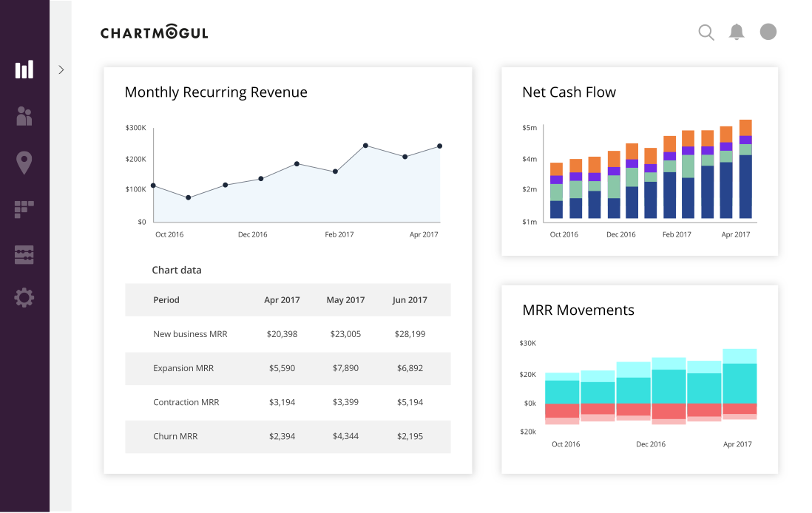This screenshot has width=812, height=513.
Task: Open settings gear icon in sidebar
Action: point(24,298)
